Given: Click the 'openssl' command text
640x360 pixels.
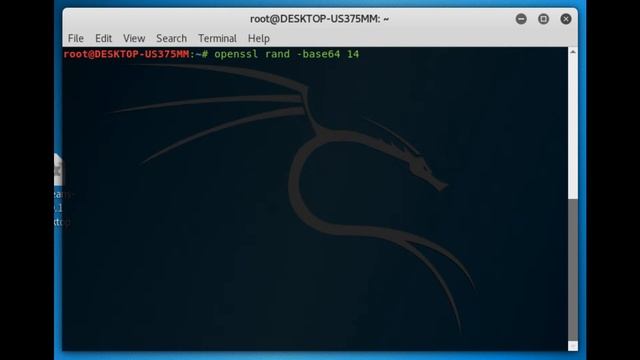Looking at the screenshot, I should coord(236,54).
